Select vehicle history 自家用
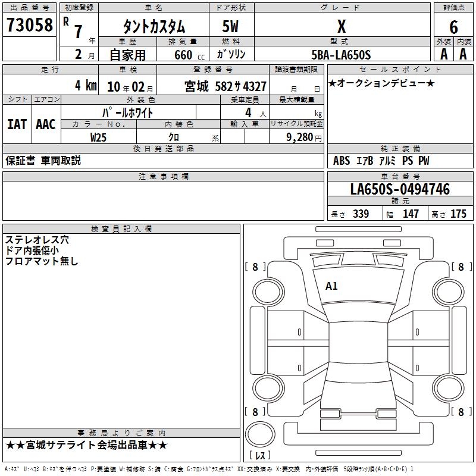Image resolution: width=476 pixels, height=476 pixels. coord(127,55)
